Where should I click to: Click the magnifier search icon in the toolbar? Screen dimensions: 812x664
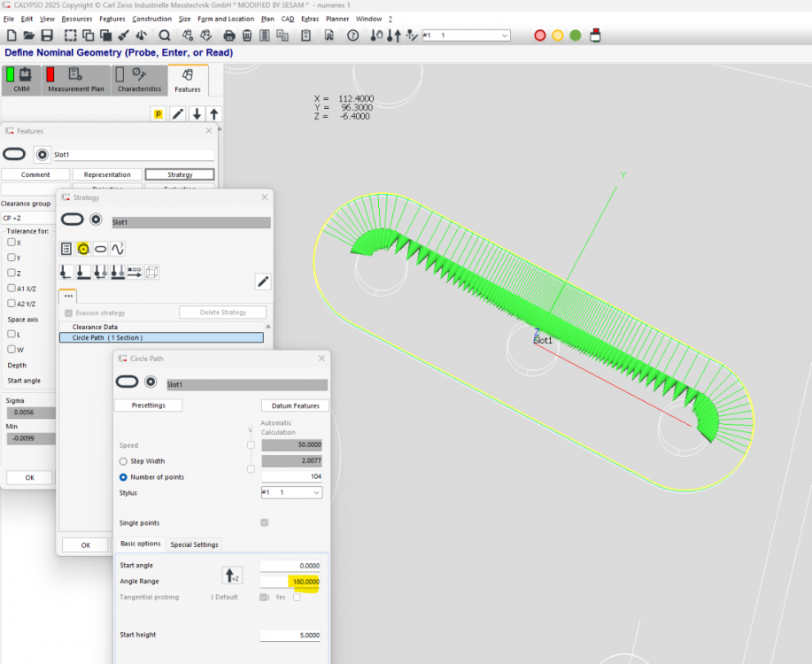[165, 35]
